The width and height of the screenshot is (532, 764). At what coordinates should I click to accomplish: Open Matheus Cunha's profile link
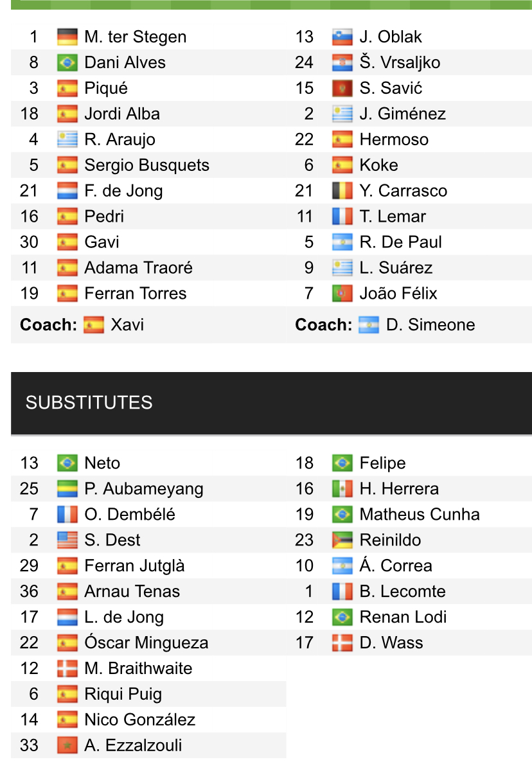(x=419, y=515)
